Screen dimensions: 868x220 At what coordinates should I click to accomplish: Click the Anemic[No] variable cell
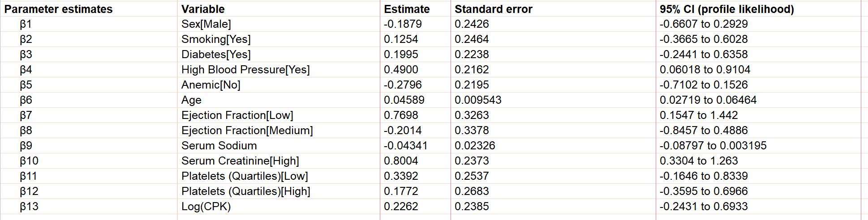211,85
